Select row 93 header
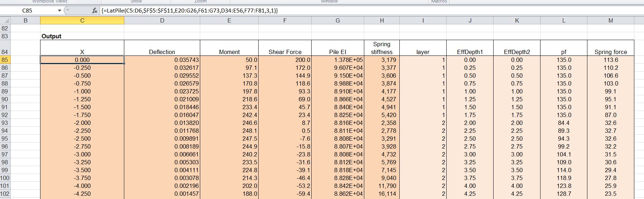The height and width of the screenshot is (199, 644). pos(5,123)
